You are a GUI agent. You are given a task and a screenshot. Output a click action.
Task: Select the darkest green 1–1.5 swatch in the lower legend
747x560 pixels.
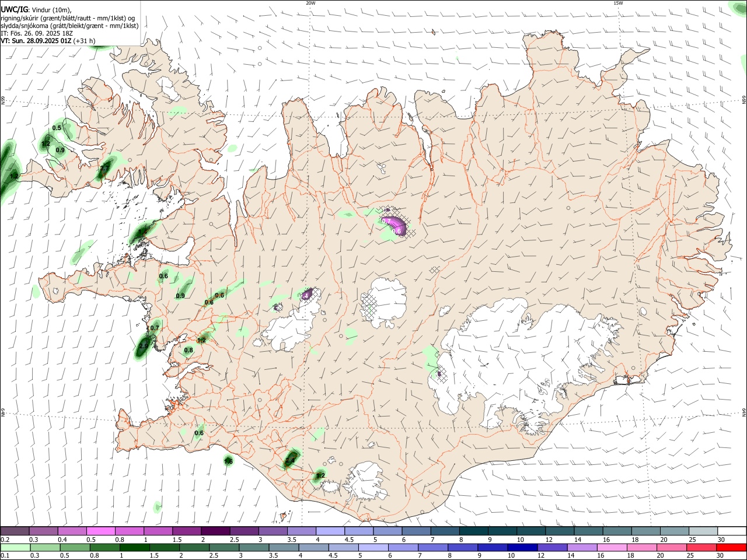[135, 547]
